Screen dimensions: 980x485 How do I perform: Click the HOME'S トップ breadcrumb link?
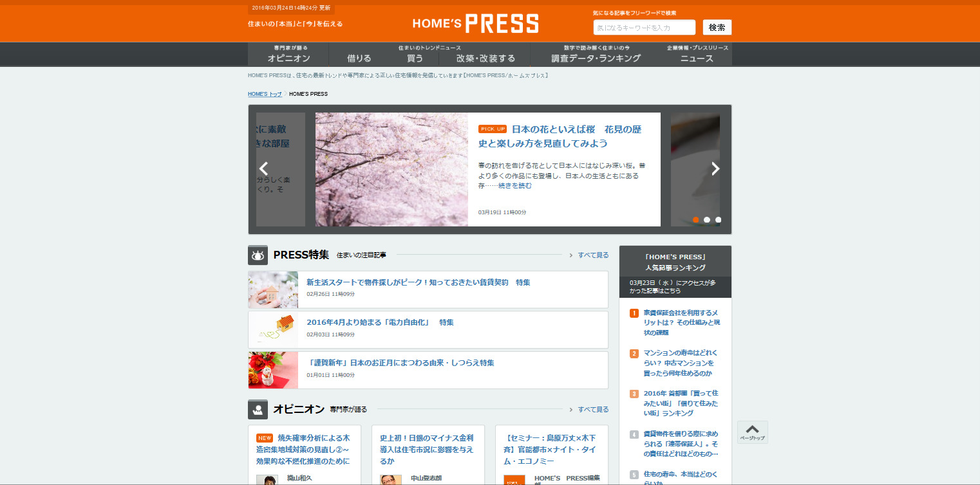[x=265, y=94]
